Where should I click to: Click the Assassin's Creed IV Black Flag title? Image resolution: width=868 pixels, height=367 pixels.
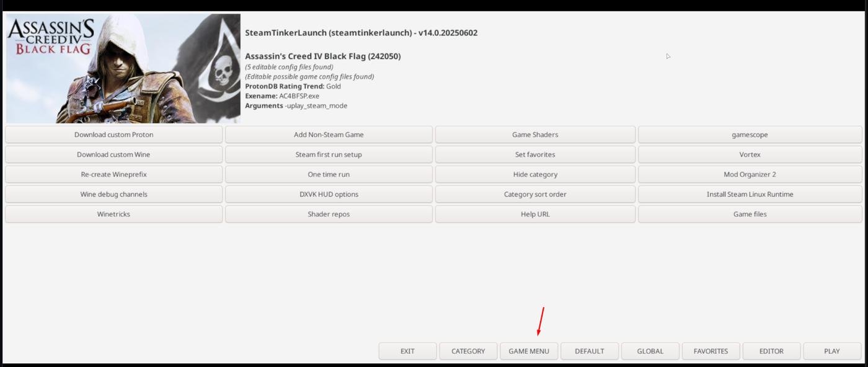point(323,56)
